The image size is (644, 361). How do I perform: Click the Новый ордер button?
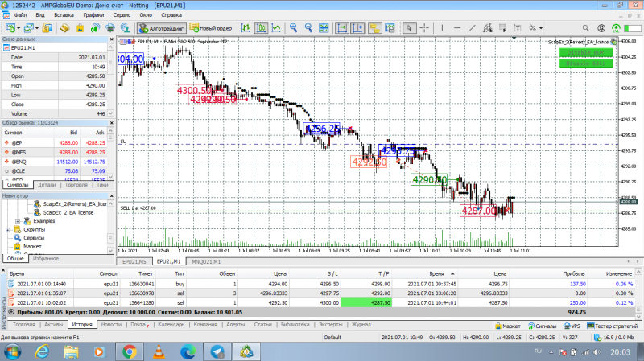[211, 28]
